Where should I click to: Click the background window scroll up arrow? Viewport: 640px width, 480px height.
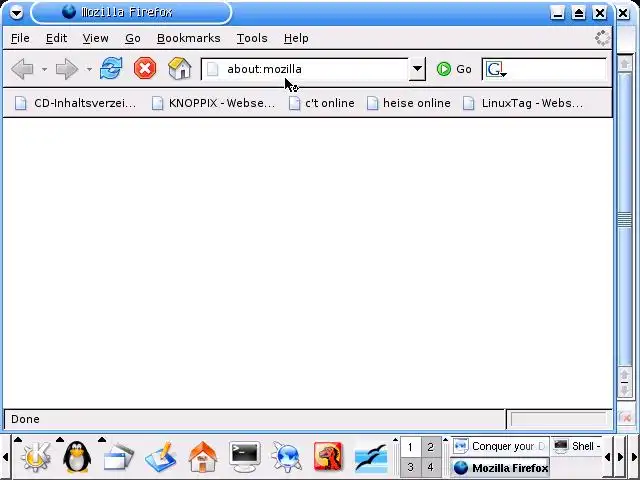[624, 64]
